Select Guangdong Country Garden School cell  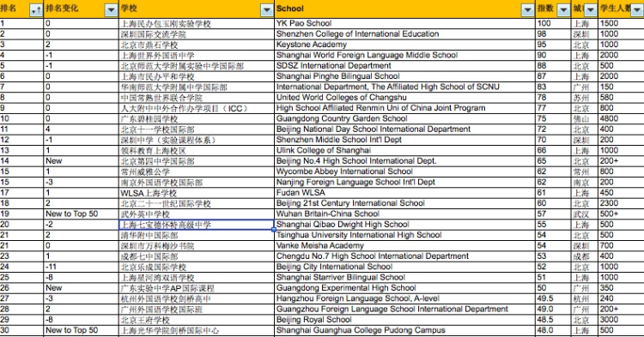(405, 119)
